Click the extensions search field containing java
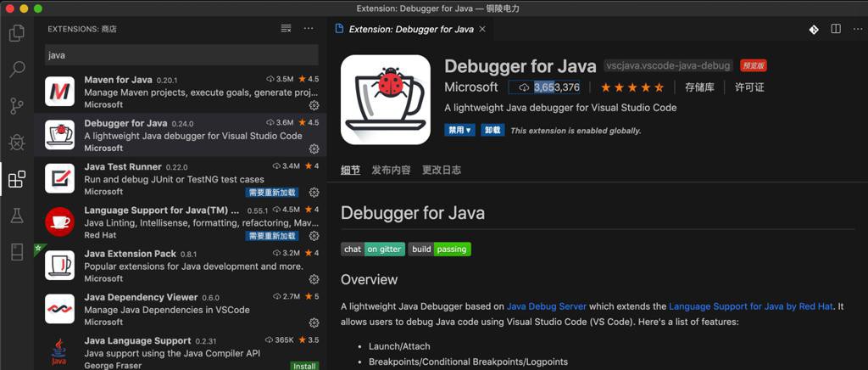The image size is (868, 370). [x=181, y=55]
